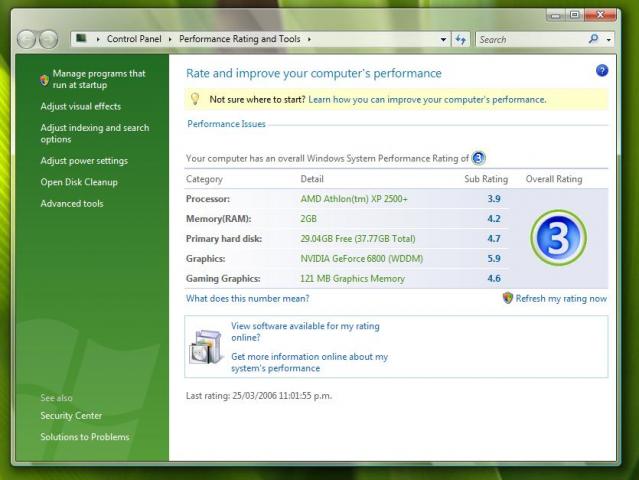Expand the arrow after Control Panel breadcrumb
The height and width of the screenshot is (480, 639).
point(170,39)
